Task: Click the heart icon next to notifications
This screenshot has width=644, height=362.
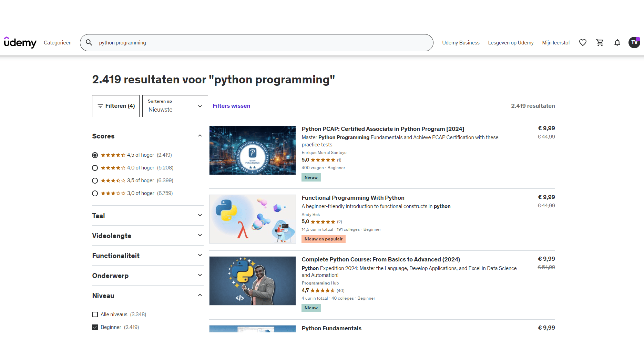Action: point(583,42)
